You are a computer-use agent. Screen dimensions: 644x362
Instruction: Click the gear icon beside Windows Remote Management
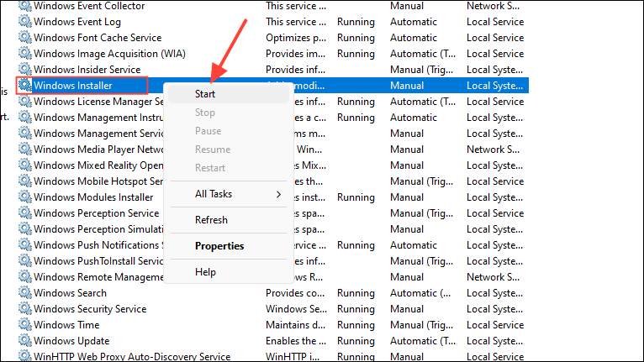coord(25,277)
